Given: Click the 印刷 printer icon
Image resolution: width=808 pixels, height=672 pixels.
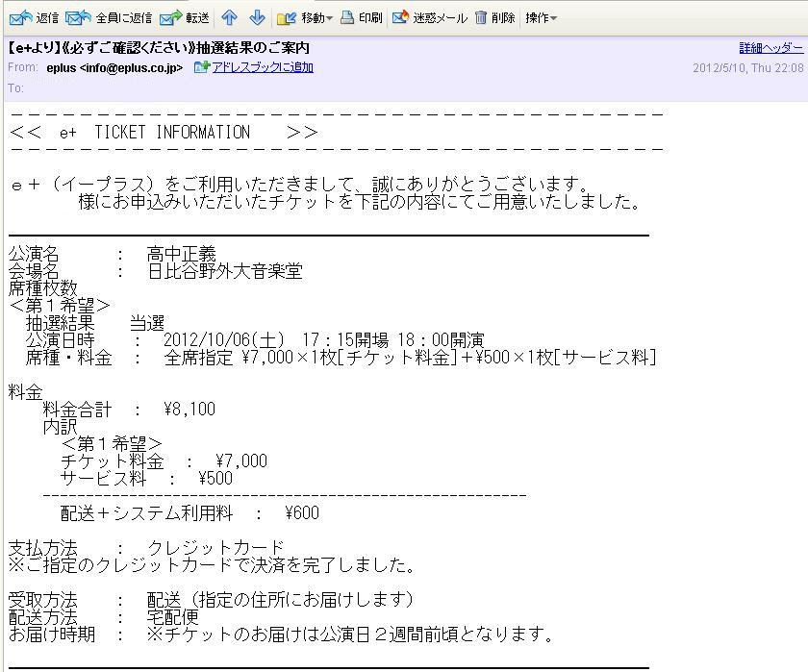Looking at the screenshot, I should pyautogui.click(x=347, y=18).
